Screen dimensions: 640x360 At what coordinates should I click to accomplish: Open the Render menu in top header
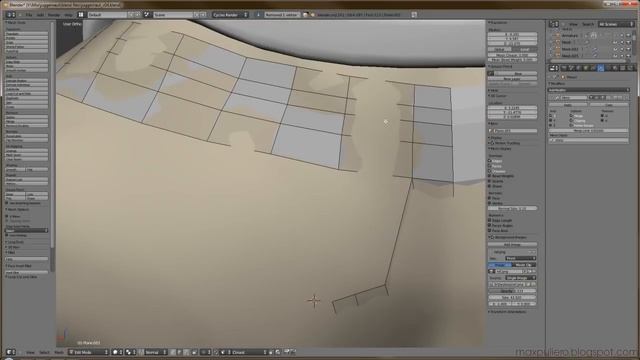point(53,15)
